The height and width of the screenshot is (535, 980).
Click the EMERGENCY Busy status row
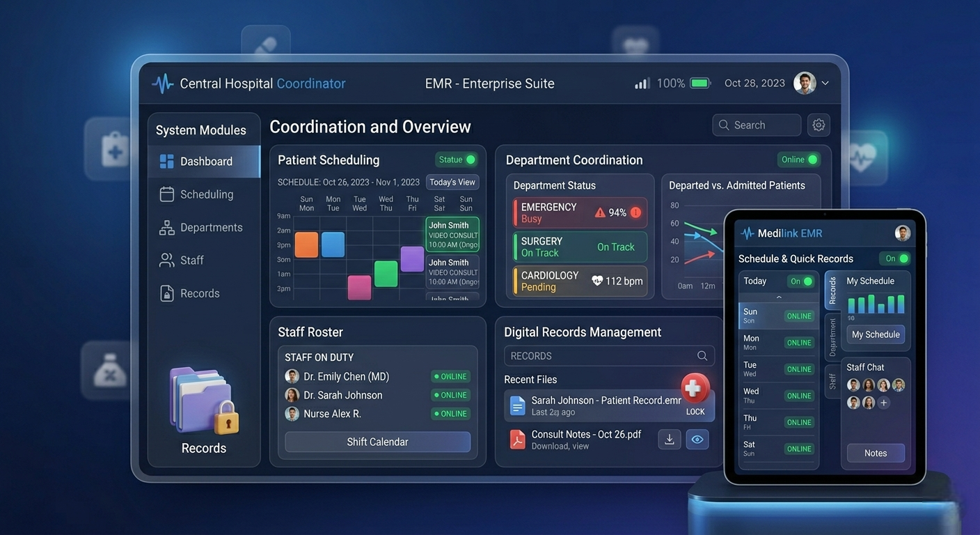point(580,212)
